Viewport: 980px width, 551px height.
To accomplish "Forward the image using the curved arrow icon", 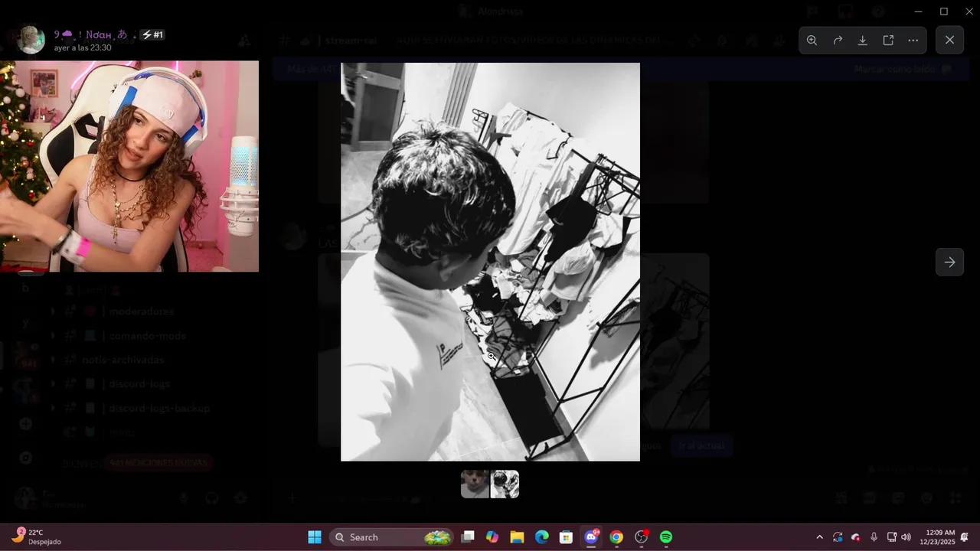I will pyautogui.click(x=838, y=41).
